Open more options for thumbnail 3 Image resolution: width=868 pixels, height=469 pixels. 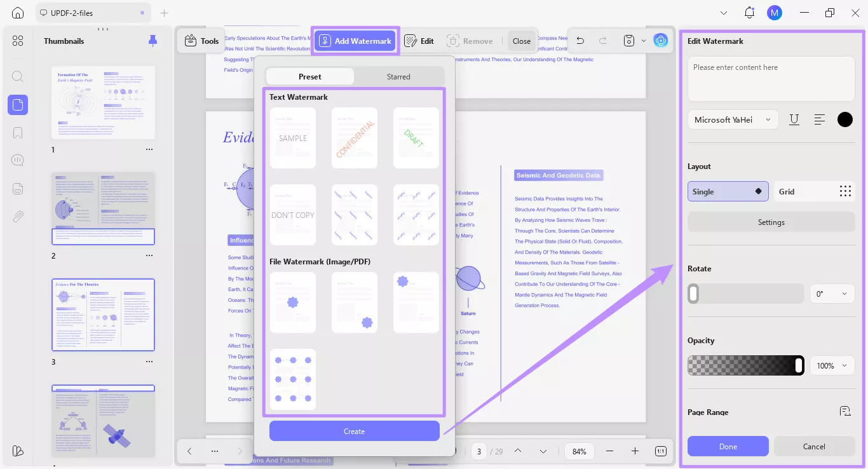149,362
